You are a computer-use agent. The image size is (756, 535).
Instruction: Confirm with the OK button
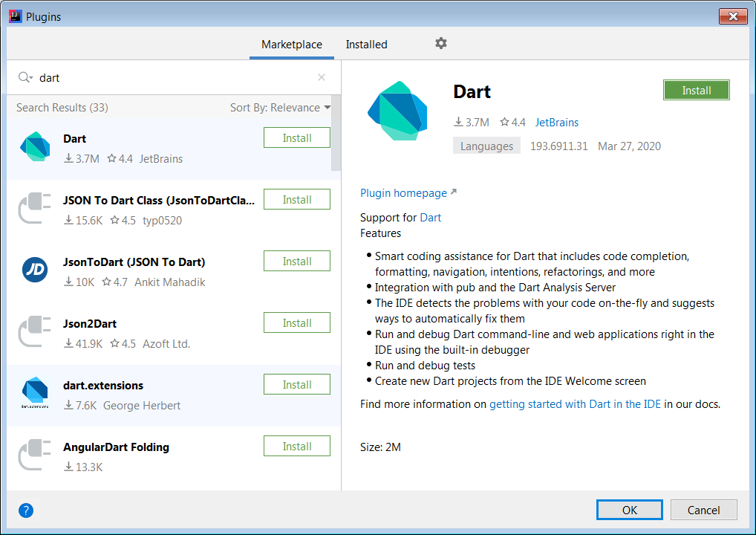click(x=630, y=510)
